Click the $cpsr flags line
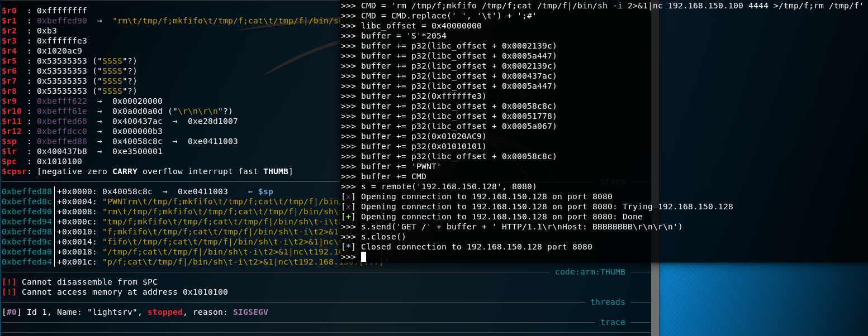 coord(147,171)
